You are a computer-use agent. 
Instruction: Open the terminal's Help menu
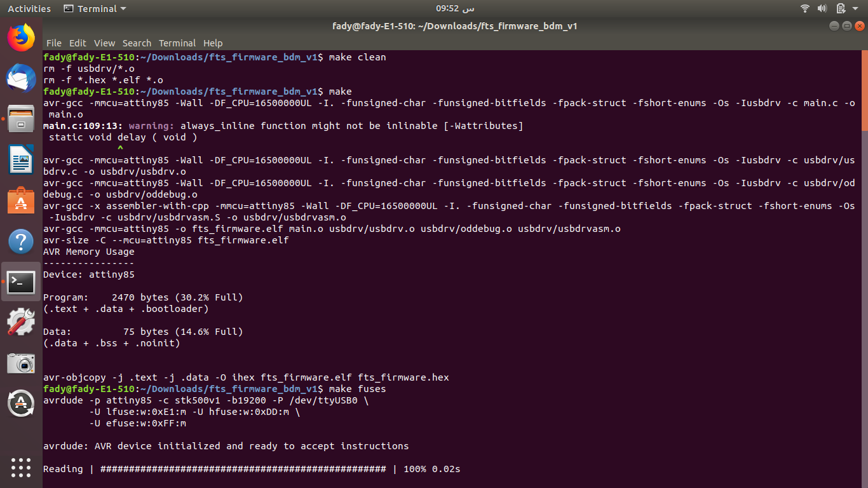(x=213, y=43)
